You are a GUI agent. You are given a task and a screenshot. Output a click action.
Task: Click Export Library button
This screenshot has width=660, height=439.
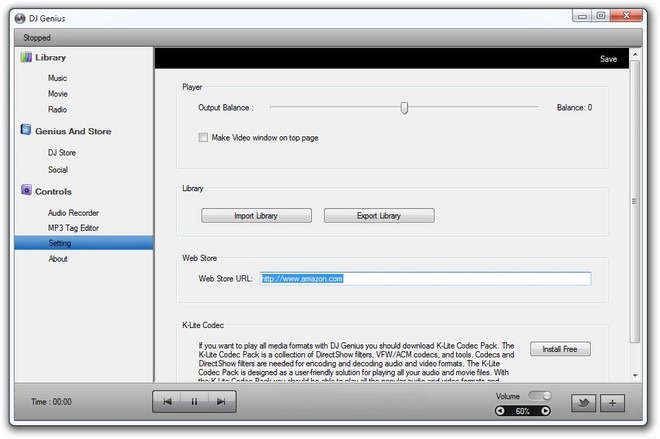pos(379,216)
